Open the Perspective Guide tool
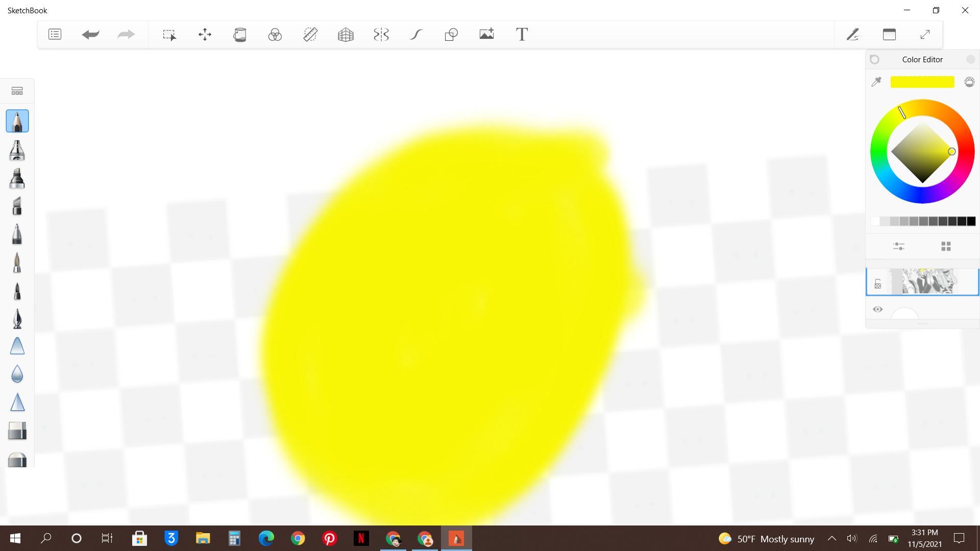The height and width of the screenshot is (551, 980). [346, 35]
